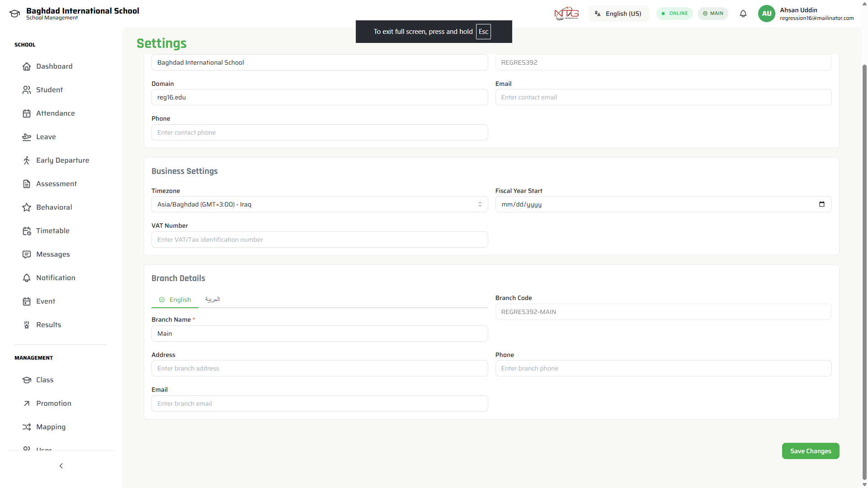Click the REGRES392 code field
This screenshot has width=868, height=488.
(x=663, y=62)
